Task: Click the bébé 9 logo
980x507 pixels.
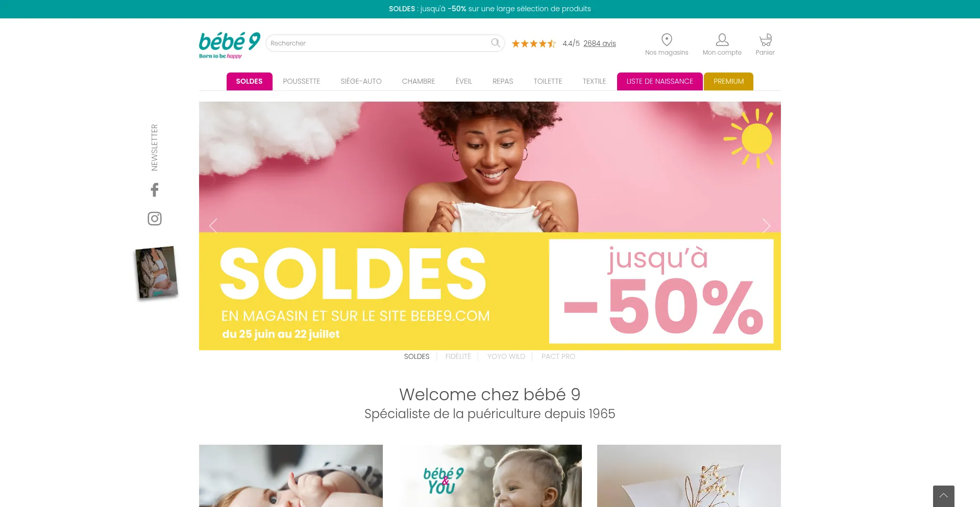Action: point(230,45)
